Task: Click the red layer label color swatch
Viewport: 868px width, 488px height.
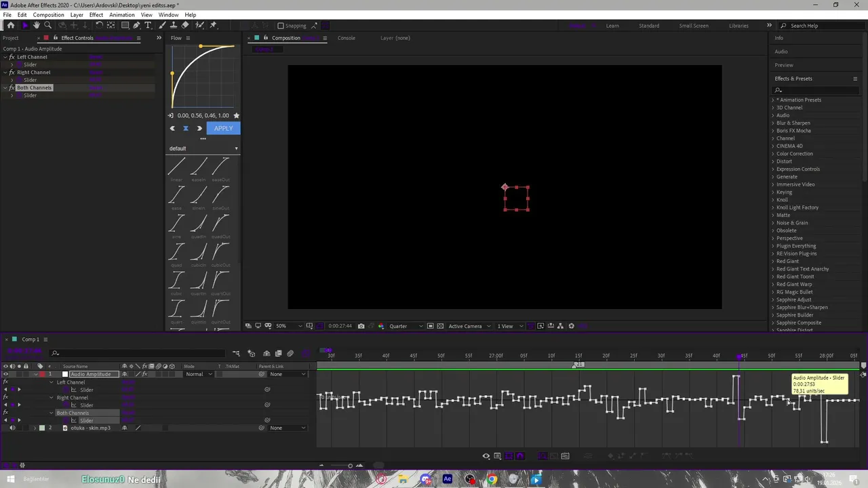Action: tap(41, 374)
